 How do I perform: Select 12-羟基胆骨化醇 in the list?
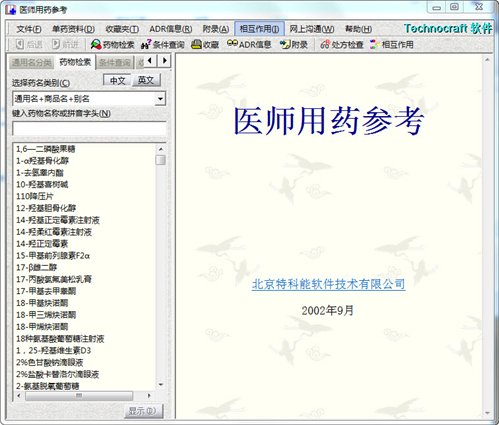[x=46, y=208]
